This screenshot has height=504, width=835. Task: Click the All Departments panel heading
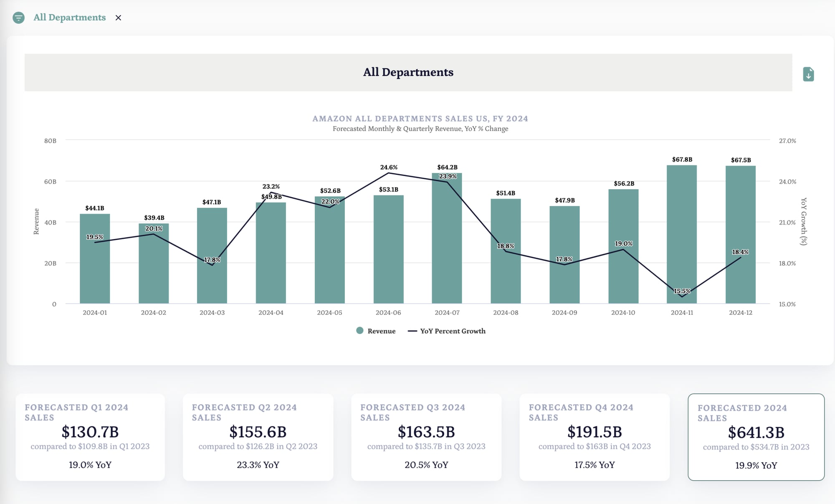(x=408, y=72)
